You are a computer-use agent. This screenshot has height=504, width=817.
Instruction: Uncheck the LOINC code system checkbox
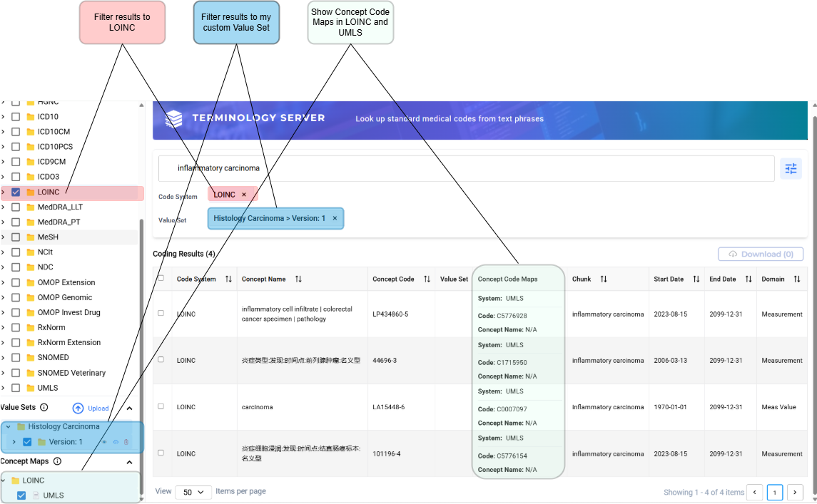click(16, 192)
